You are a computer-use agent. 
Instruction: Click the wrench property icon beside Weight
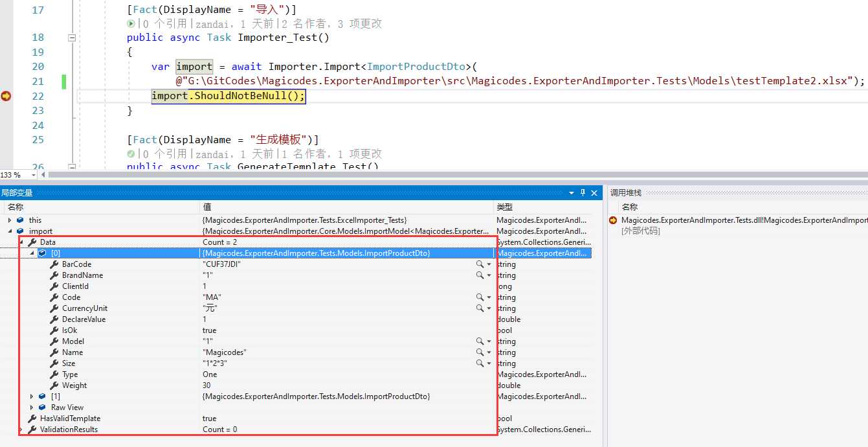[54, 385]
